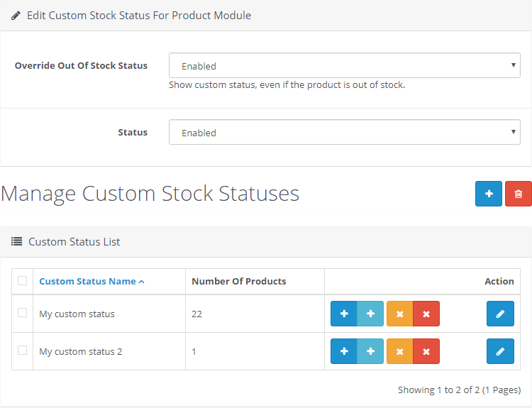
Task: Check the box for My custom status 2
Action: (23, 351)
